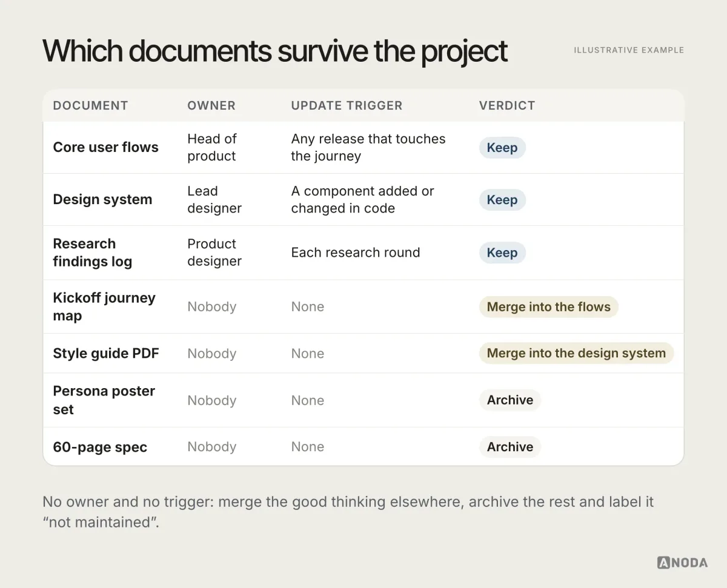Click the 'Core user flows' cell
The height and width of the screenshot is (588, 727).
[x=105, y=147]
